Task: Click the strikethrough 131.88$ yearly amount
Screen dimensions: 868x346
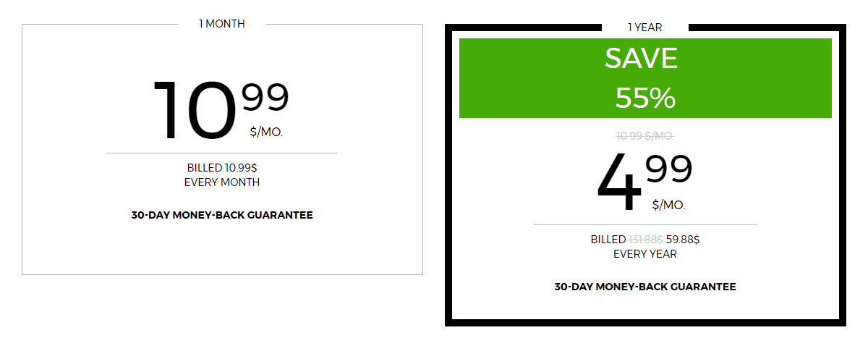Action: tap(646, 239)
